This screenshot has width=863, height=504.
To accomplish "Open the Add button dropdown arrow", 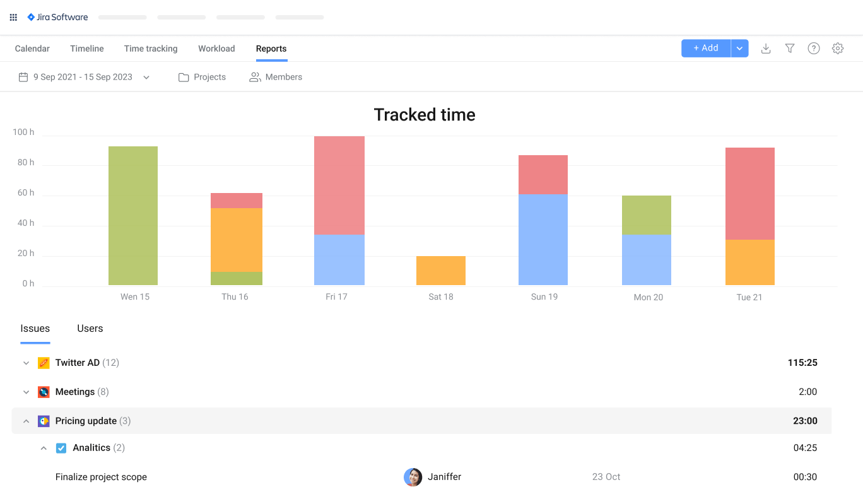I will click(x=739, y=48).
